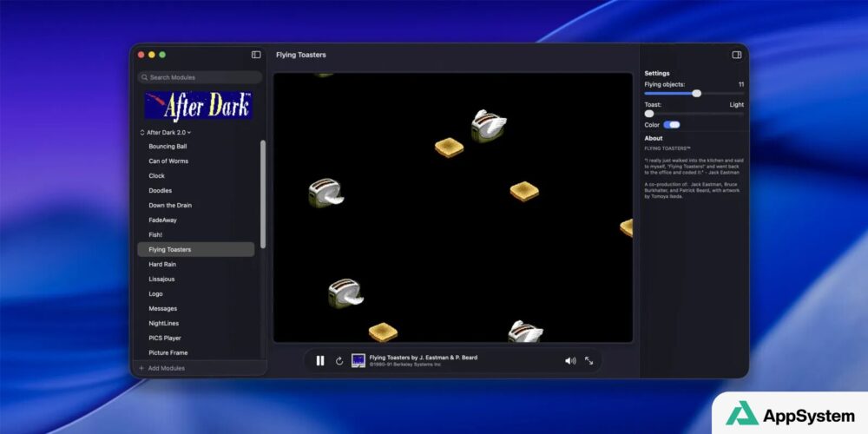The height and width of the screenshot is (434, 868).
Task: Select the Lissajous module
Action: click(196, 279)
